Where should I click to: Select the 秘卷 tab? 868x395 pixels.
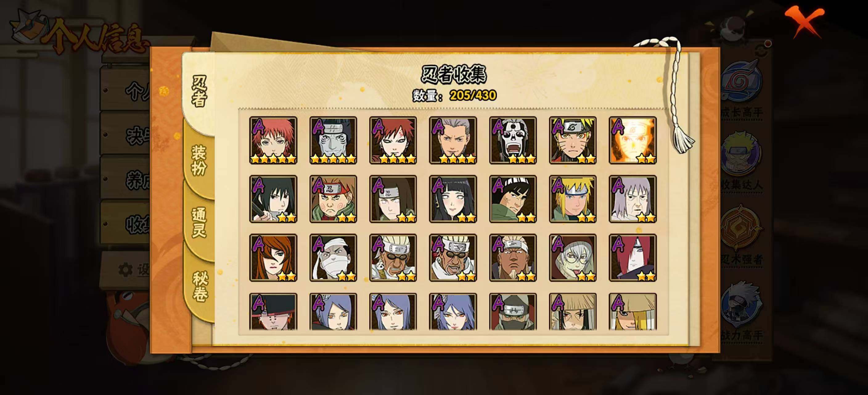click(199, 287)
